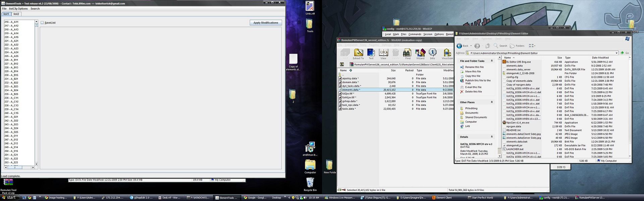Click the Test archive icon in WinRAR
The width and height of the screenshot is (644, 201).
click(x=371, y=53)
